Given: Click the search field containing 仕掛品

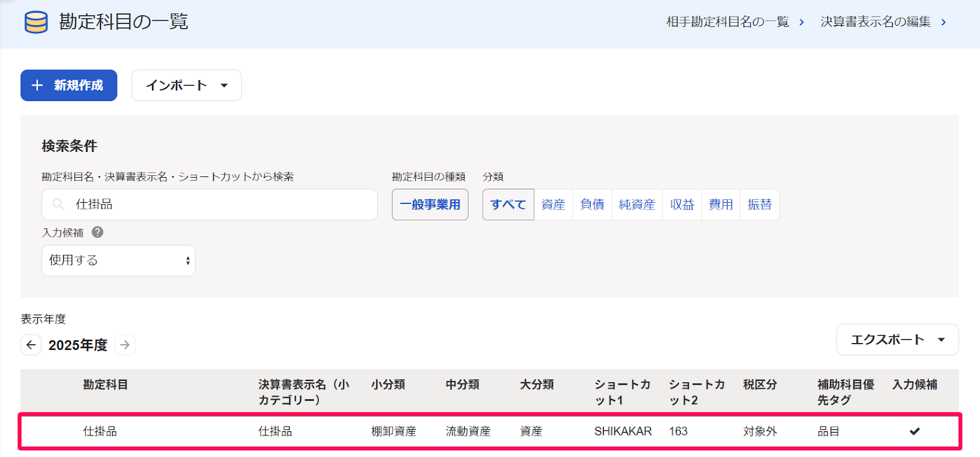Looking at the screenshot, I should (209, 205).
